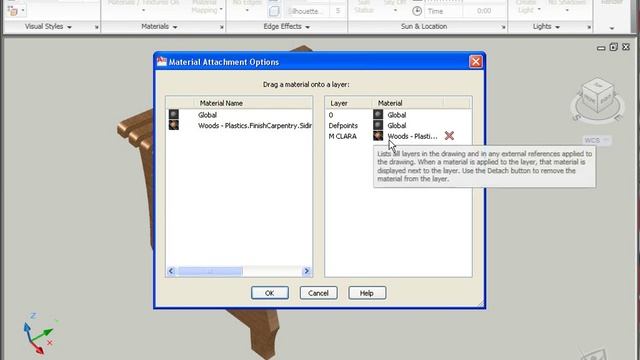The image size is (640, 360).
Task: Click the OK button
Action: tap(270, 293)
